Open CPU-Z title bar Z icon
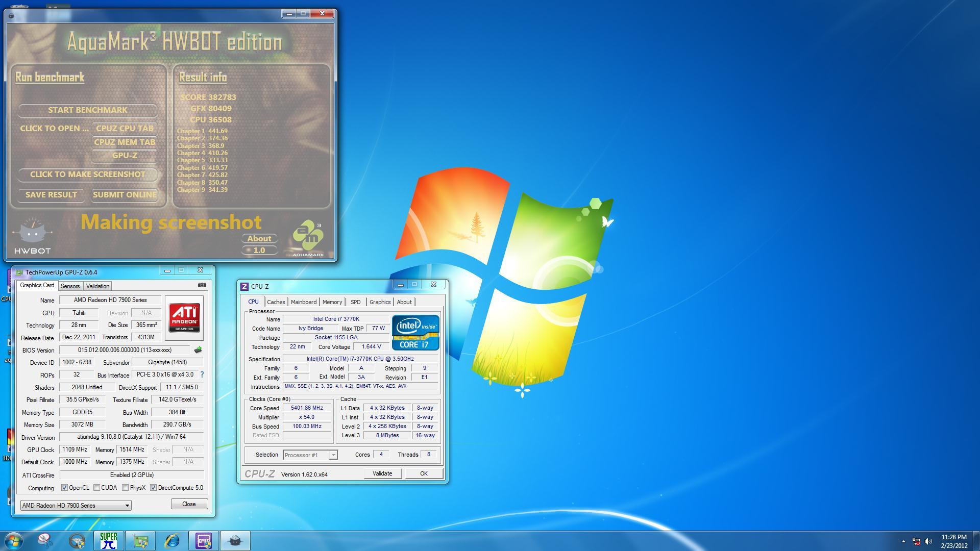This screenshot has width=980, height=551. click(244, 286)
